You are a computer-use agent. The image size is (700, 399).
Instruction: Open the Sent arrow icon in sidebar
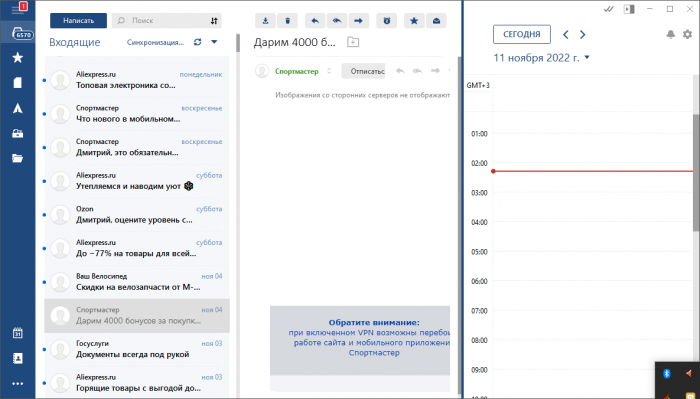click(18, 108)
